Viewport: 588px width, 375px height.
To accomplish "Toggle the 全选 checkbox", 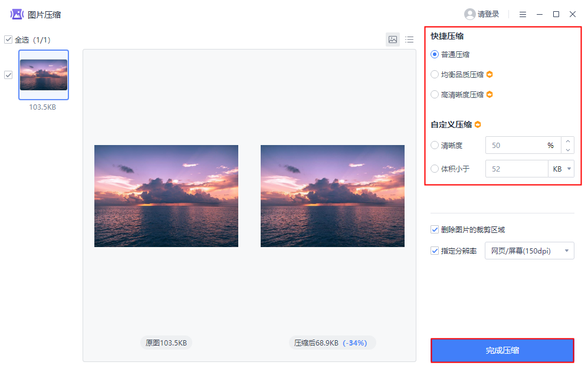I will coord(8,40).
